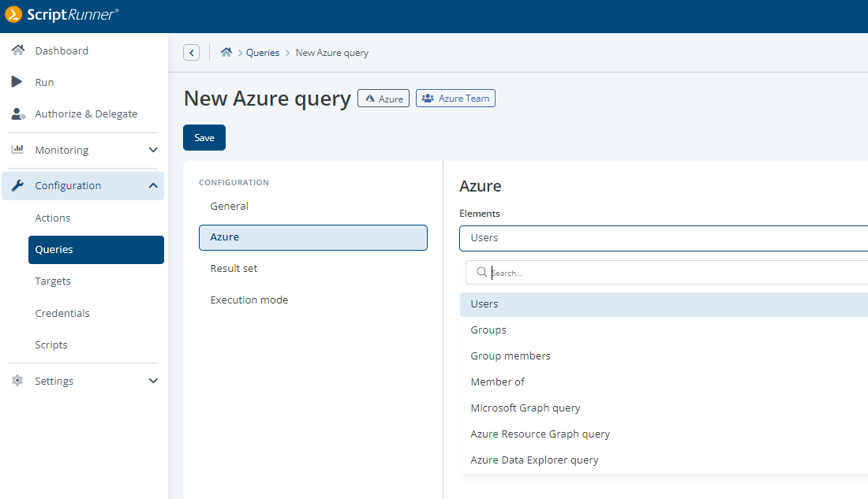Click the magnifier icon in search box
This screenshot has width=868, height=499.
point(481,272)
